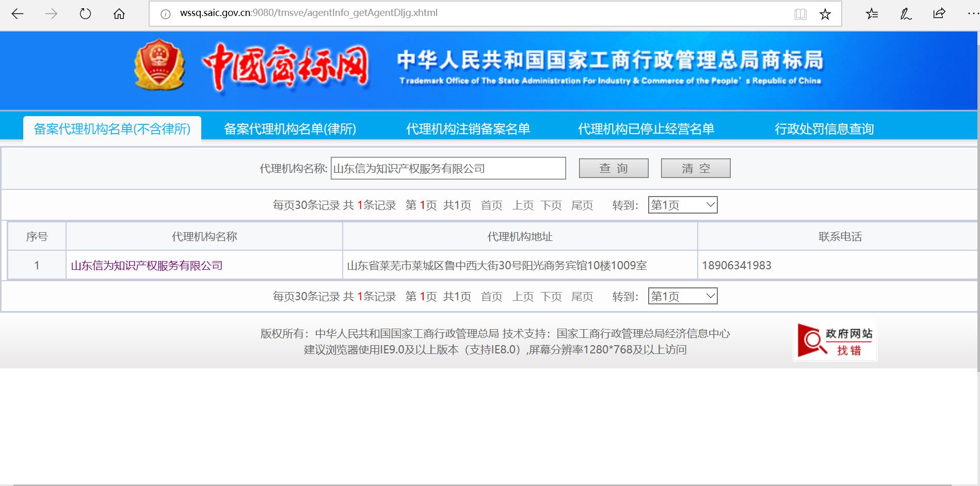Open reading view book icon
This screenshot has width=980, height=486.
point(800,14)
